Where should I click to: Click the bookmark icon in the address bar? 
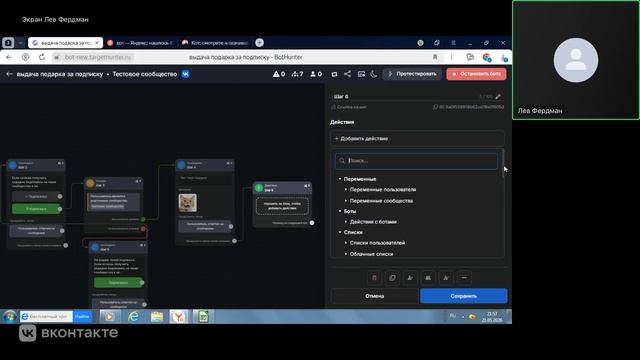point(435,57)
